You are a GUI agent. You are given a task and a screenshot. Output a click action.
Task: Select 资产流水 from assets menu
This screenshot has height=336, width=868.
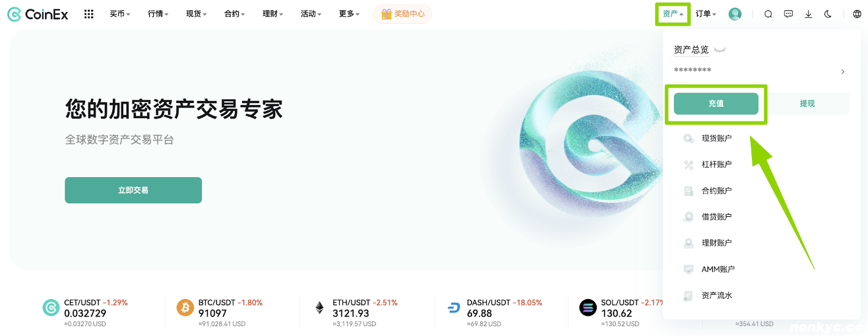(717, 295)
